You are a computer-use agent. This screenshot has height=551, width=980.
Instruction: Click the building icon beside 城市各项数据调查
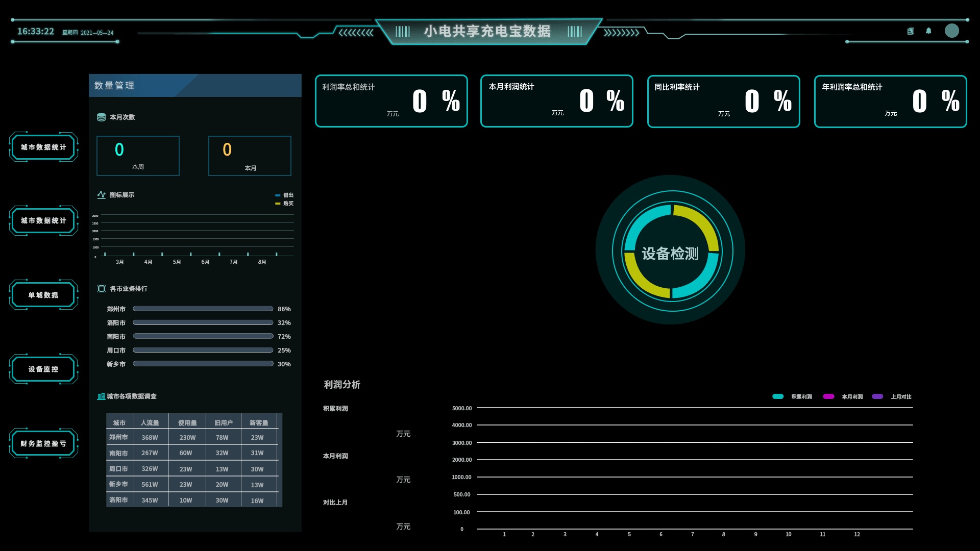101,396
